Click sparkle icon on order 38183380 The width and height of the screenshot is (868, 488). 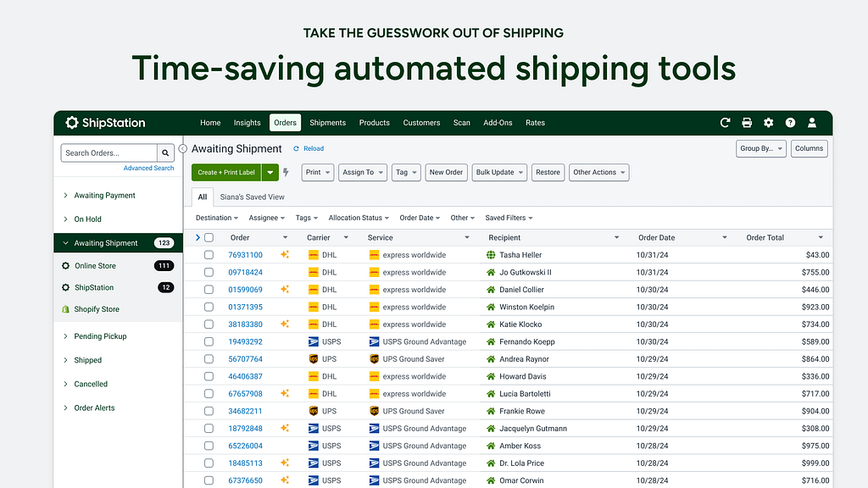click(285, 324)
